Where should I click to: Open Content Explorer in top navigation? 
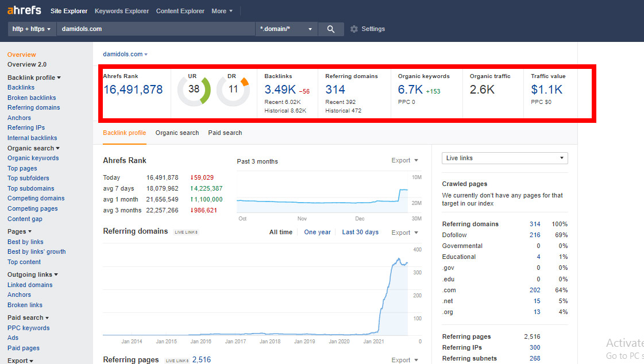pyautogui.click(x=180, y=11)
